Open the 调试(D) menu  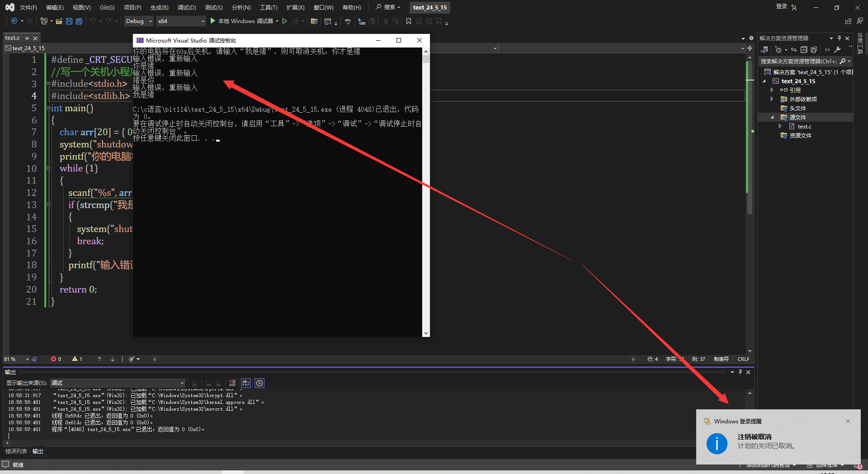[187, 7]
